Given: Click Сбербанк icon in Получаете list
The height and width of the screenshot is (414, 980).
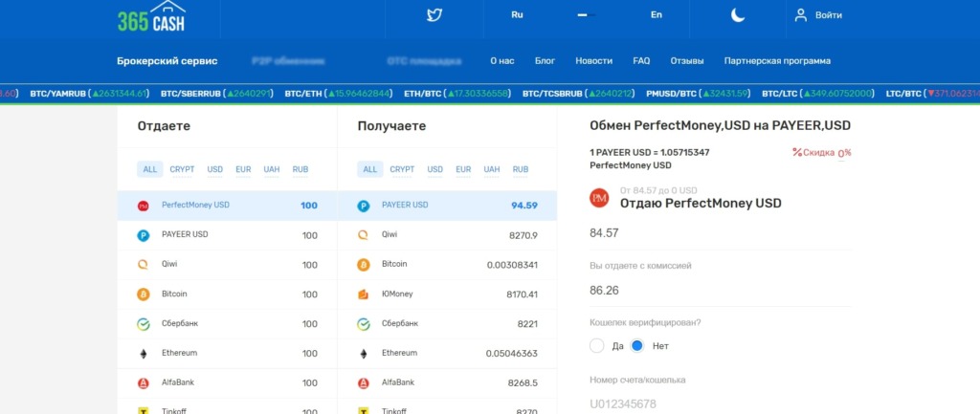Looking at the screenshot, I should click(363, 324).
